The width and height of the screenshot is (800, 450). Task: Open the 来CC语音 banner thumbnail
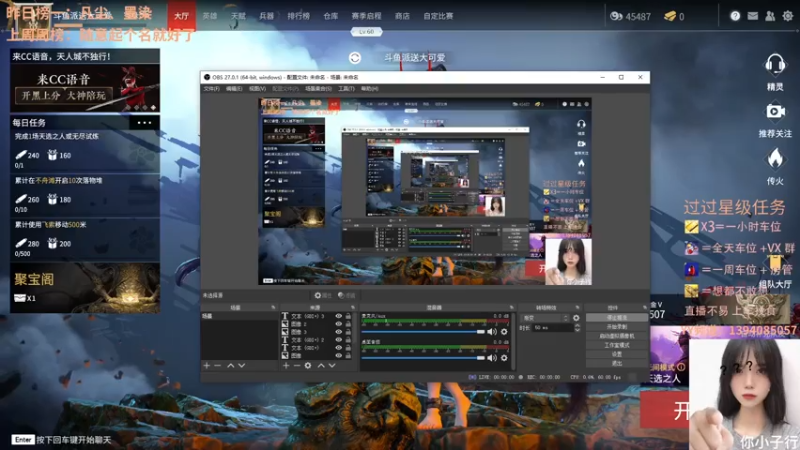(85, 88)
